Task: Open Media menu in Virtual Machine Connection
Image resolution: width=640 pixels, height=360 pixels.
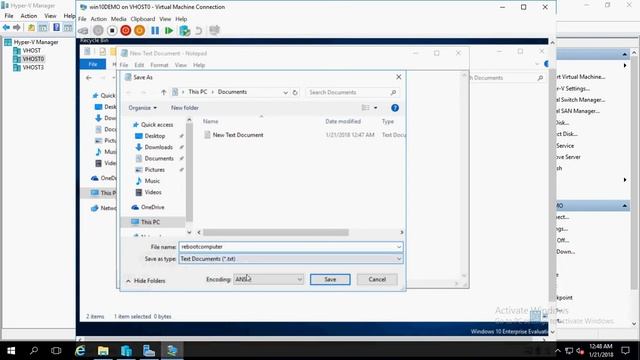Action: (x=118, y=19)
